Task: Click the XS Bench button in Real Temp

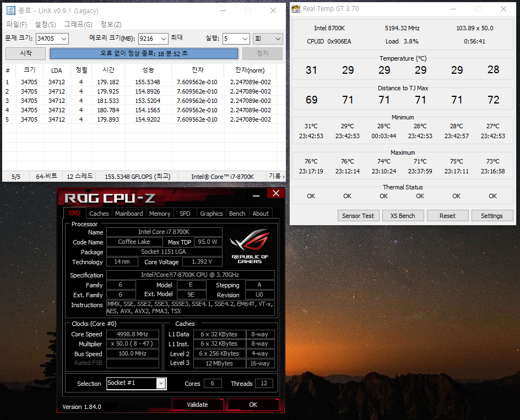Action: [x=403, y=216]
